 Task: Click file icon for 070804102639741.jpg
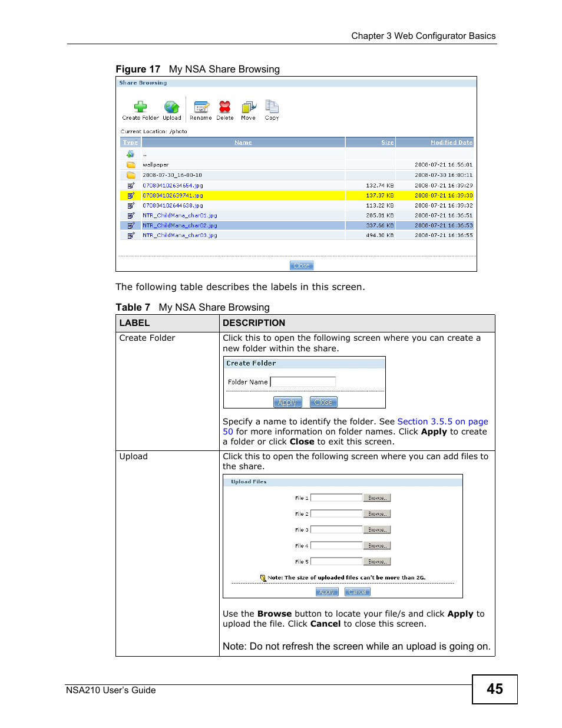point(131,195)
